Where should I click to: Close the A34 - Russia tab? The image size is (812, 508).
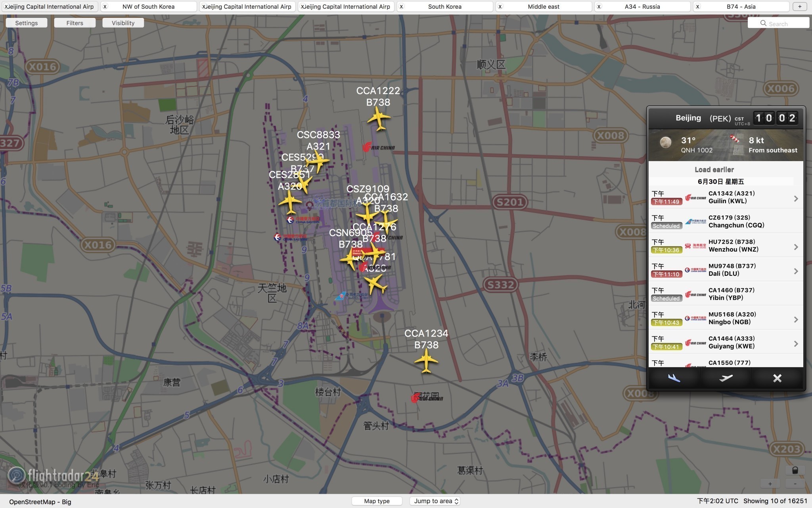[x=599, y=7]
